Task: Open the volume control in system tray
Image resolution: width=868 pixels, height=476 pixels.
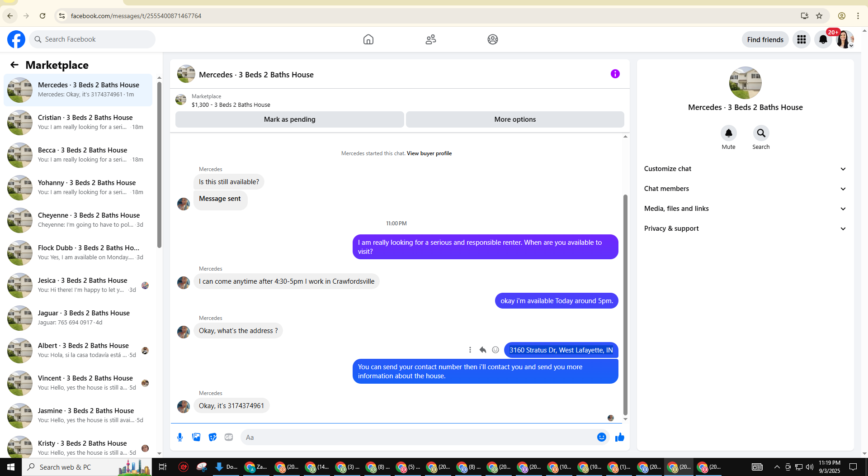Action: click(809, 467)
